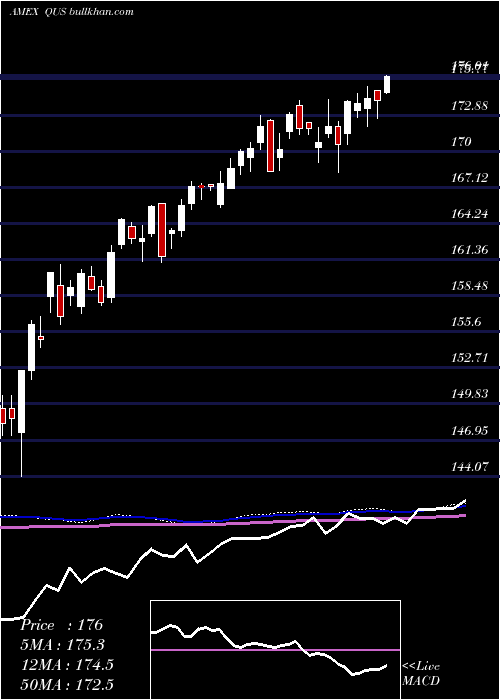Select the 146.95 price axis label
The height and width of the screenshot is (700, 500).
(470, 431)
